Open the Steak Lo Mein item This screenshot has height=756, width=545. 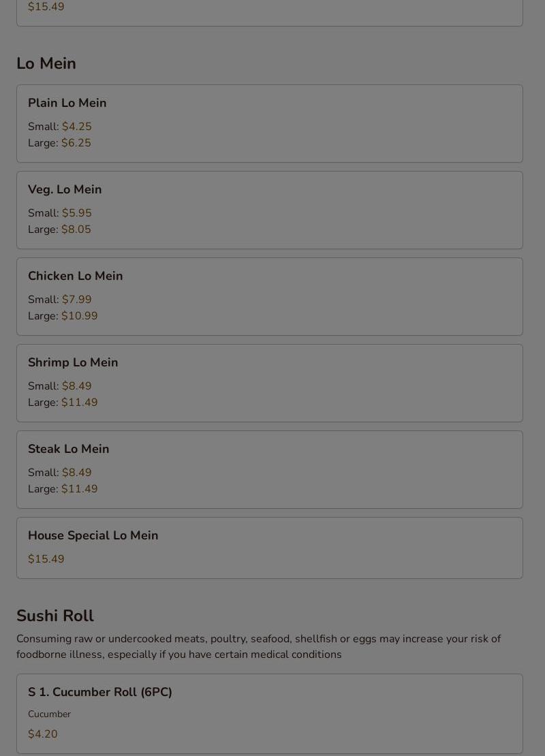(x=270, y=470)
